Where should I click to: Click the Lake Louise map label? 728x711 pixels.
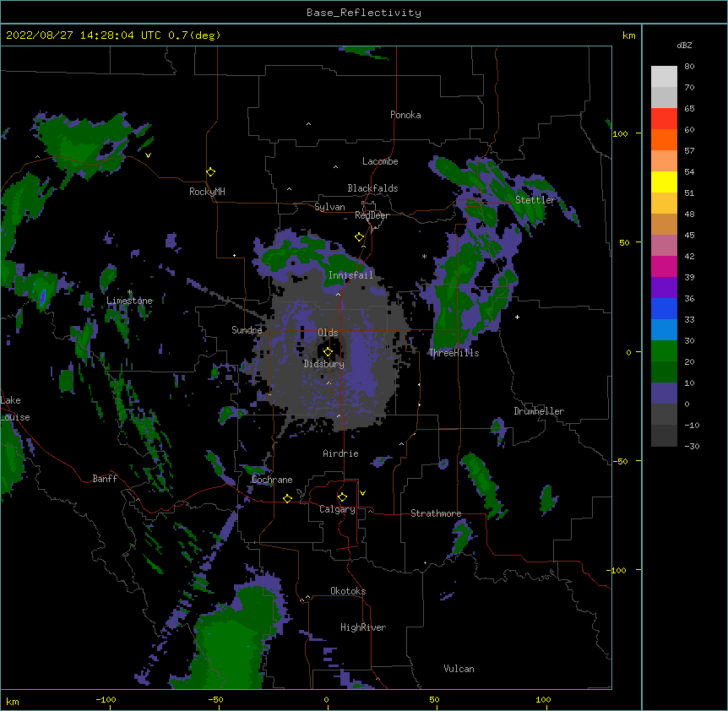point(14,409)
